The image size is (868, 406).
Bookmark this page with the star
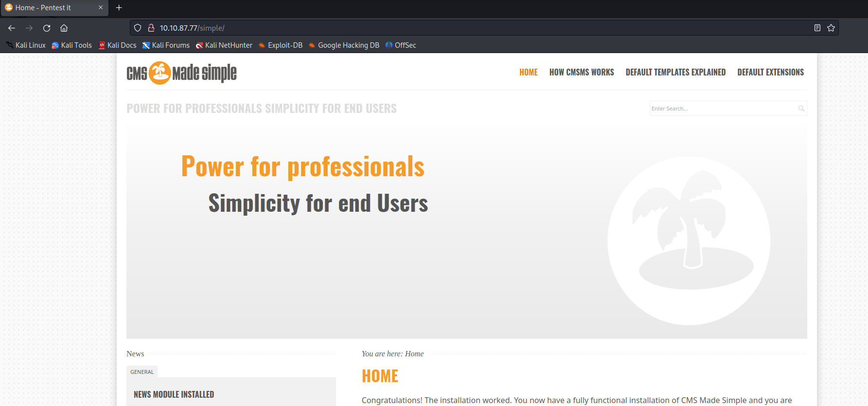pos(831,28)
